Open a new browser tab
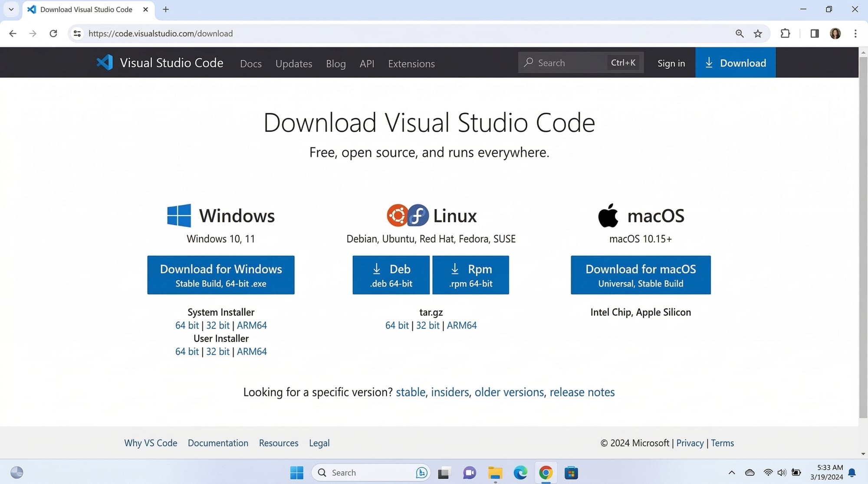This screenshot has width=868, height=484. tap(166, 9)
